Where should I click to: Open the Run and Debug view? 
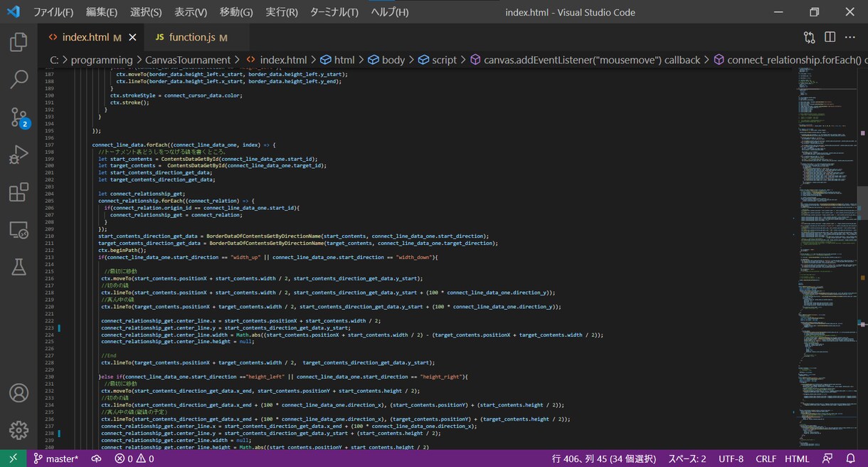point(18,154)
